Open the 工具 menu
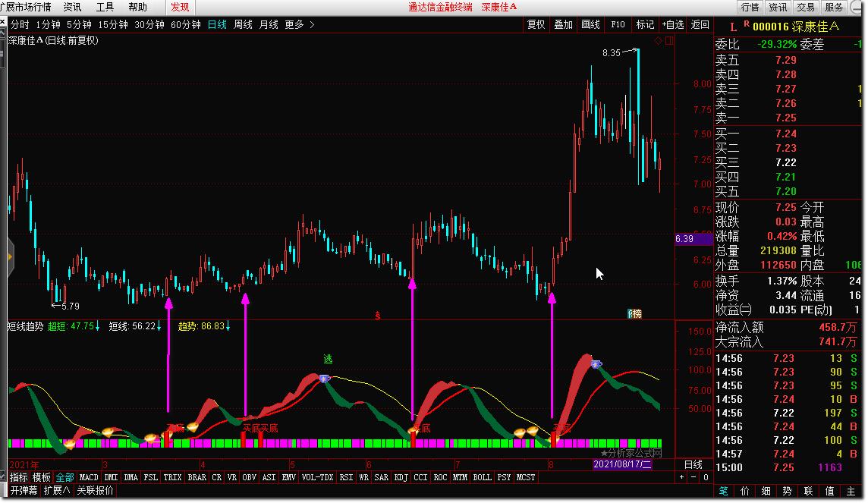The width and height of the screenshot is (868, 503). pos(105,7)
